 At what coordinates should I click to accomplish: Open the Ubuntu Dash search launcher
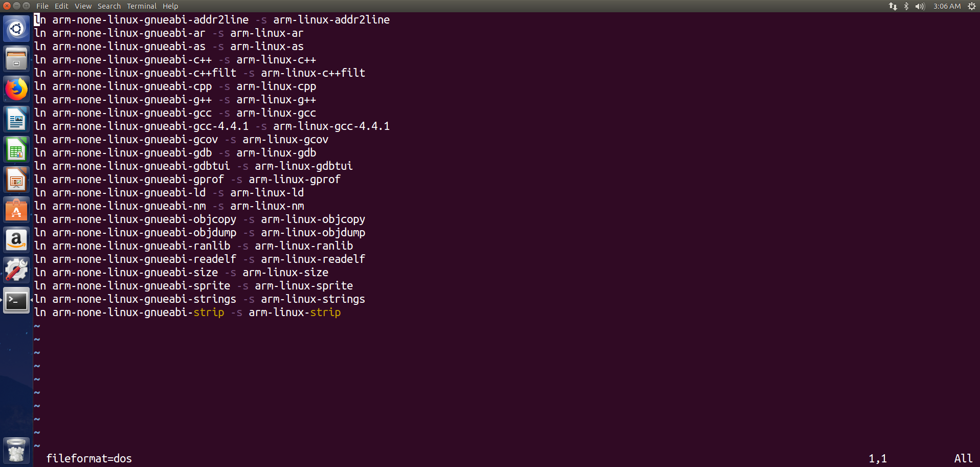[x=16, y=29]
